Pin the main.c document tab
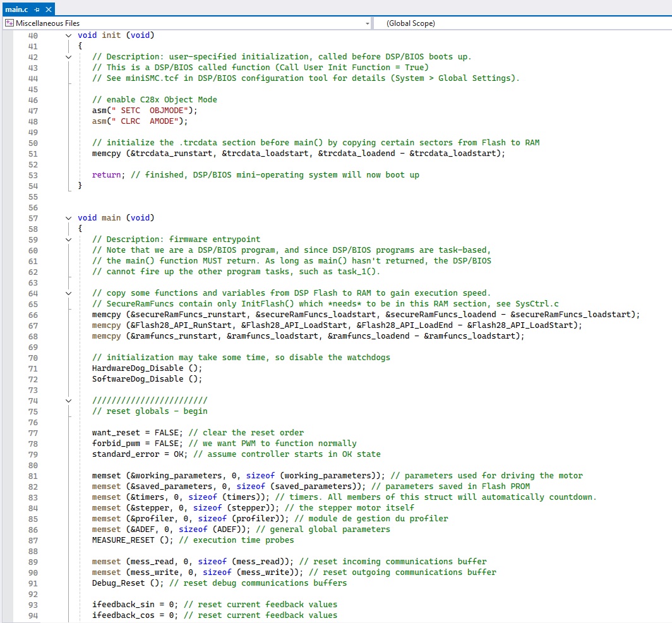Image resolution: width=672 pixels, height=623 pixels. point(37,9)
